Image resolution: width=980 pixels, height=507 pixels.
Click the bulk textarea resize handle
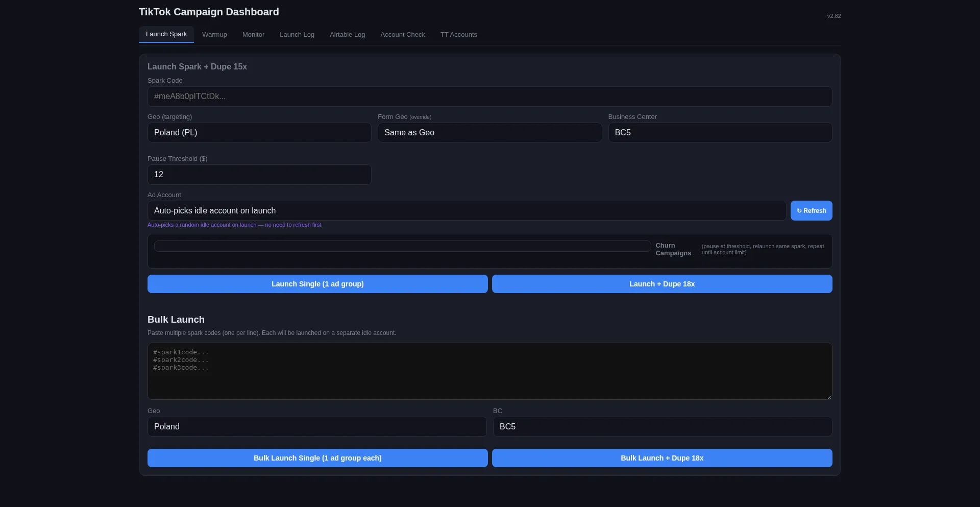coord(829,397)
